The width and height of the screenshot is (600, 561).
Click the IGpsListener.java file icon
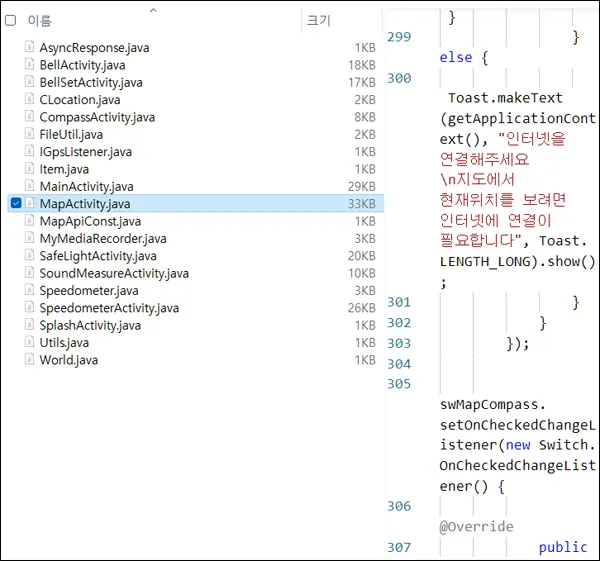[29, 151]
